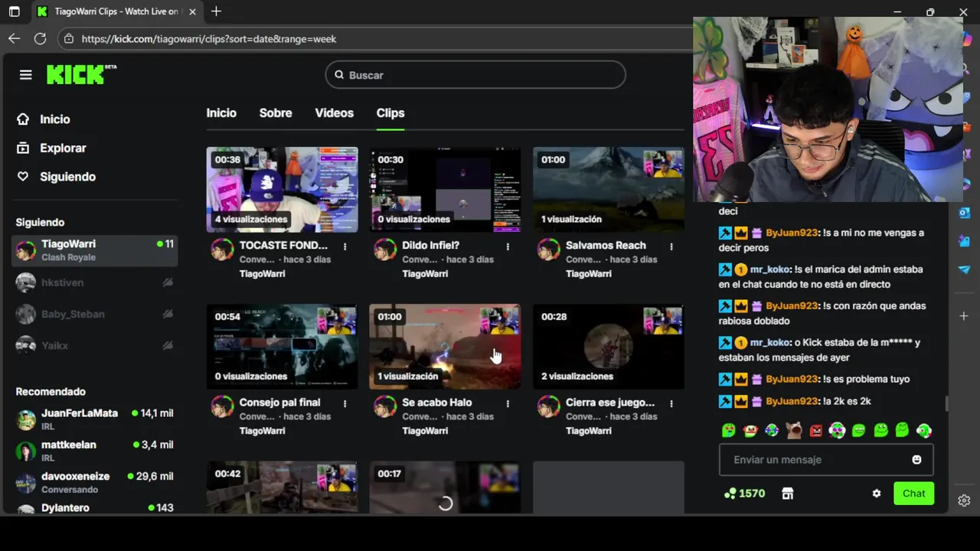View site information lock icon
The height and width of the screenshot is (551, 980).
tap(69, 38)
